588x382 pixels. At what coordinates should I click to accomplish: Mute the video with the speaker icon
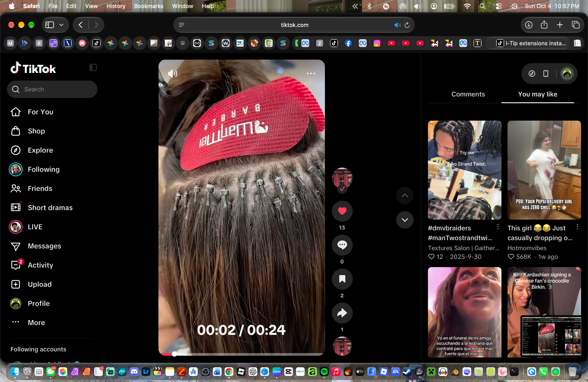point(172,74)
